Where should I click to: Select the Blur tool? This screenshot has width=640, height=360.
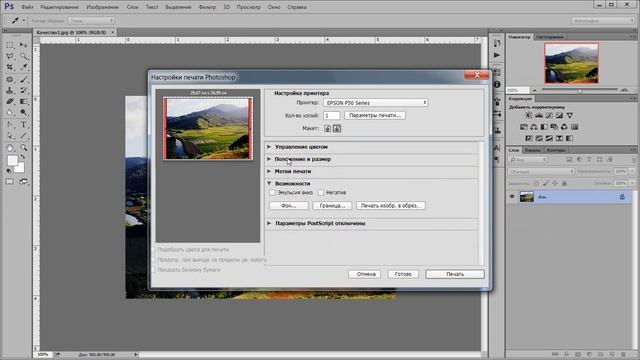click(10, 112)
